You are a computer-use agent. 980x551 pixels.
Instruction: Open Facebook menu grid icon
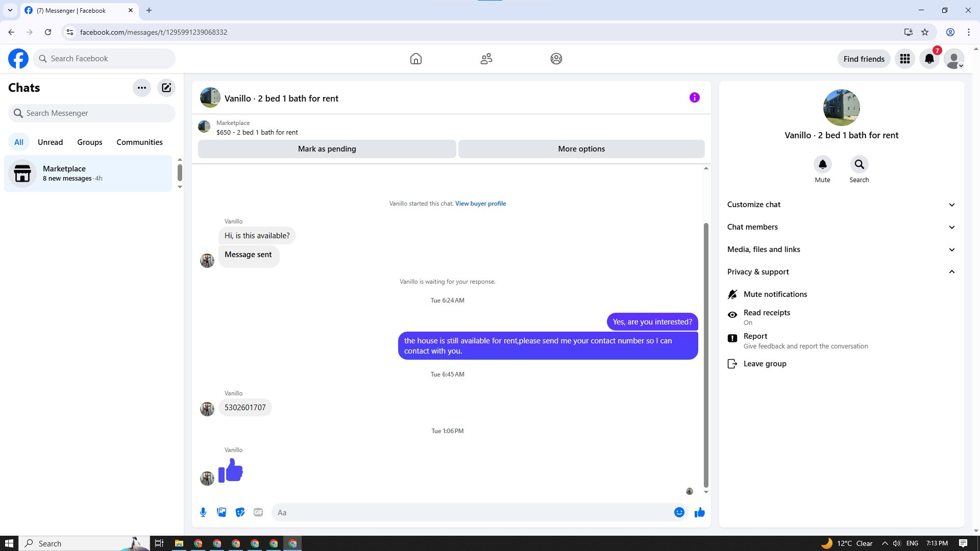tap(905, 59)
